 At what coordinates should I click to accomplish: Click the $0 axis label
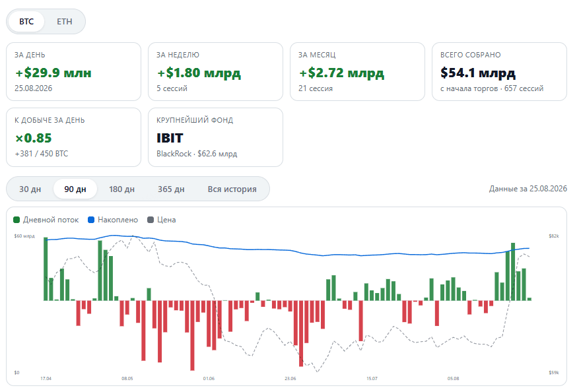tap(17, 372)
